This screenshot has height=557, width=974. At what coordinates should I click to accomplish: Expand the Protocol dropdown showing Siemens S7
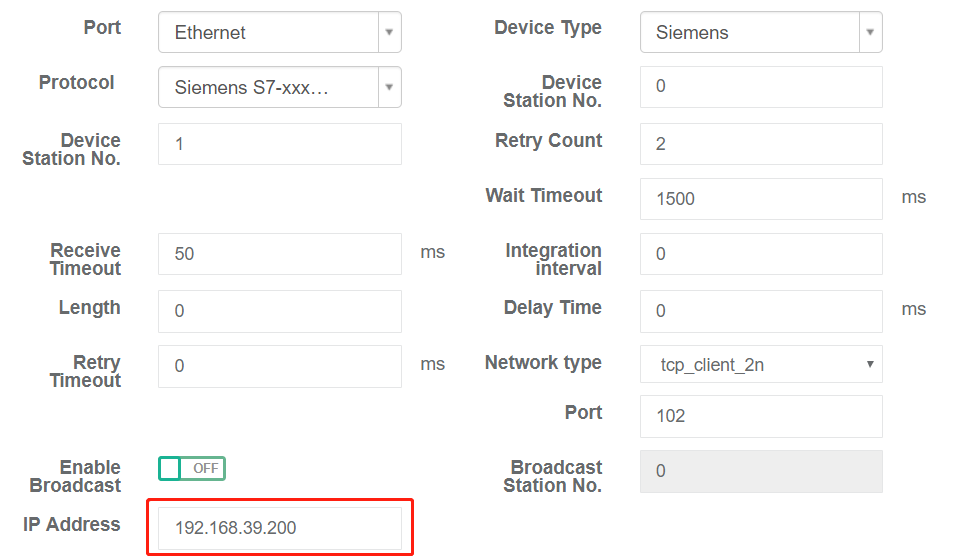click(x=267, y=87)
